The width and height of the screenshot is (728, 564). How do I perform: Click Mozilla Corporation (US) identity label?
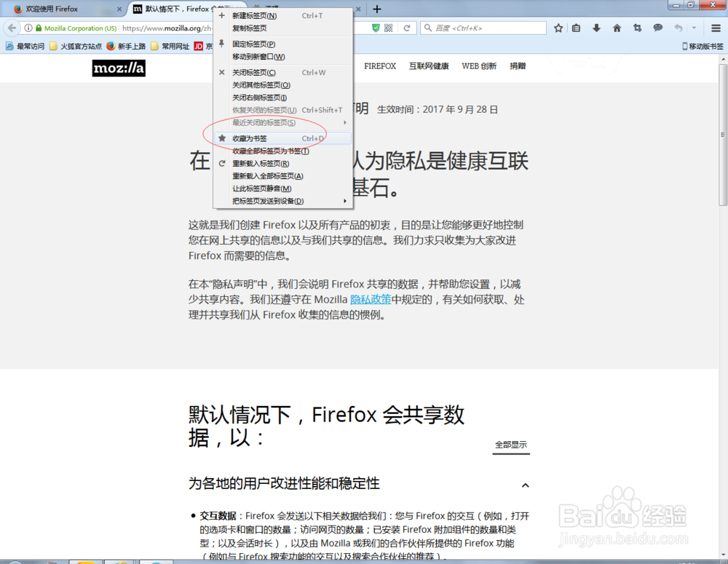click(80, 28)
